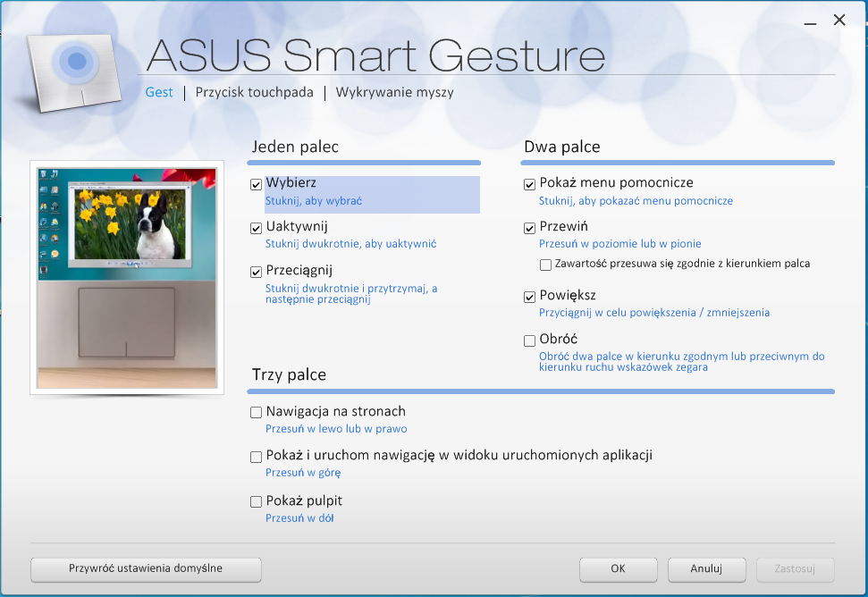This screenshot has height=597, width=868.
Task: Uncheck the Uaktywnij gesture checkbox
Action: (x=256, y=228)
